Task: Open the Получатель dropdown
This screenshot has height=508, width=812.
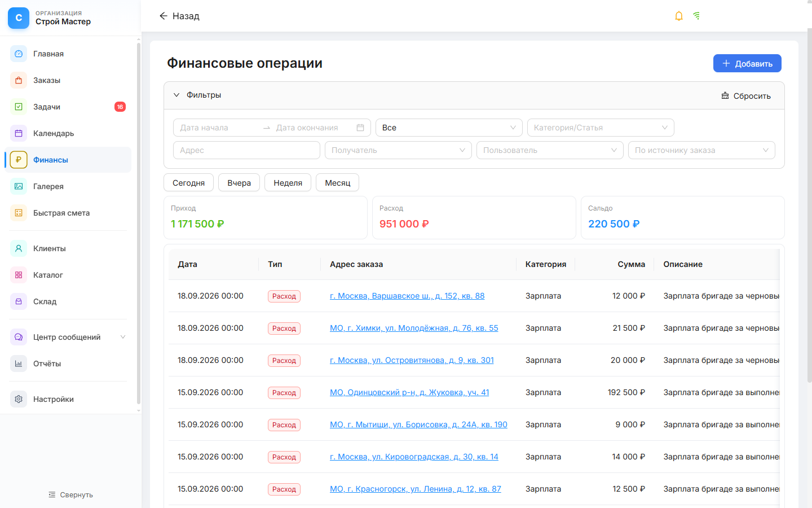Action: pos(398,150)
